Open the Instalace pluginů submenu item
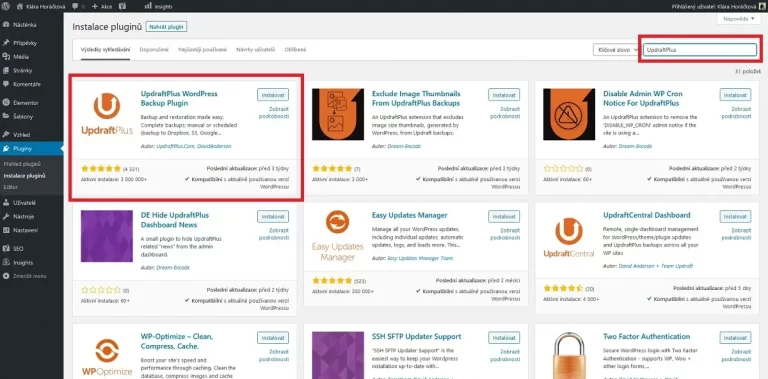This screenshot has height=379, width=768. point(24,175)
